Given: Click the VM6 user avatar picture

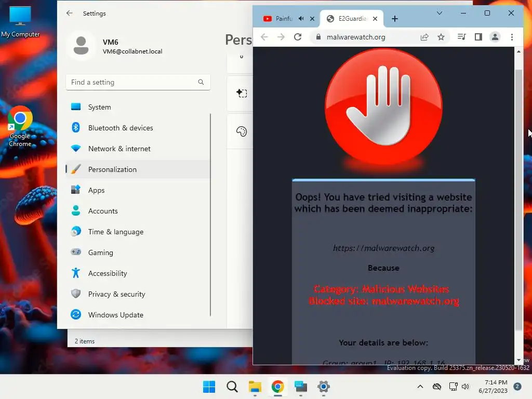Looking at the screenshot, I should click(x=81, y=46).
